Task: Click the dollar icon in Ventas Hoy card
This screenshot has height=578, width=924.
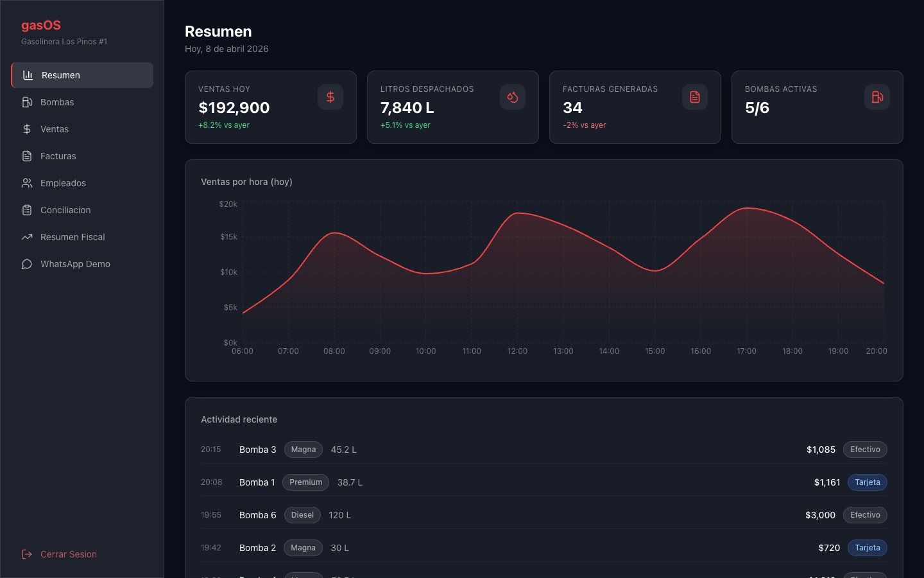Action: (x=330, y=97)
